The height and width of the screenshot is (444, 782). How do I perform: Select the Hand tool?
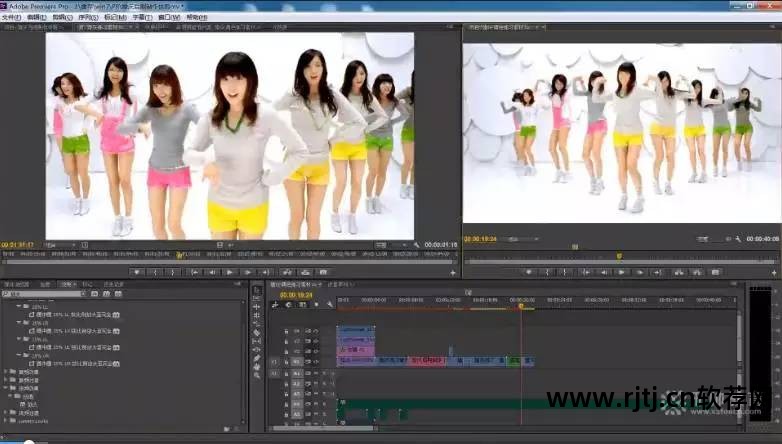(257, 367)
